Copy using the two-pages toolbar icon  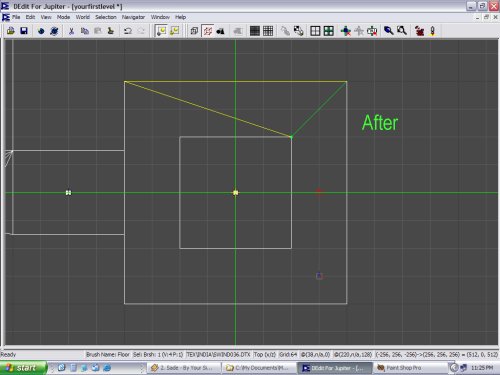click(x=85, y=31)
